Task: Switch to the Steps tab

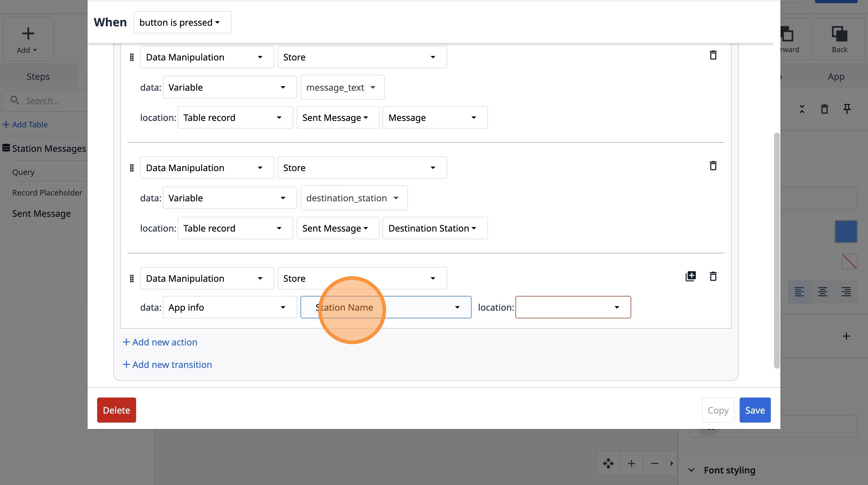Action: [38, 77]
